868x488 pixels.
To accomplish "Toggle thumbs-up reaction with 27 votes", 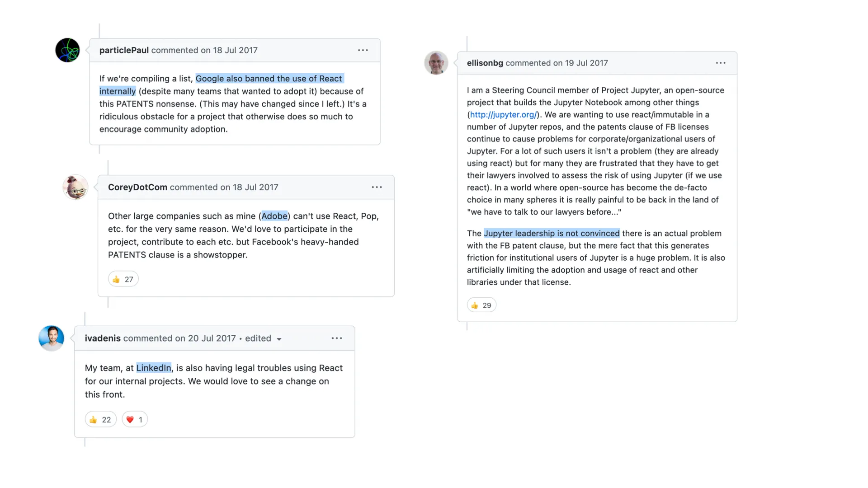I will 123,279.
